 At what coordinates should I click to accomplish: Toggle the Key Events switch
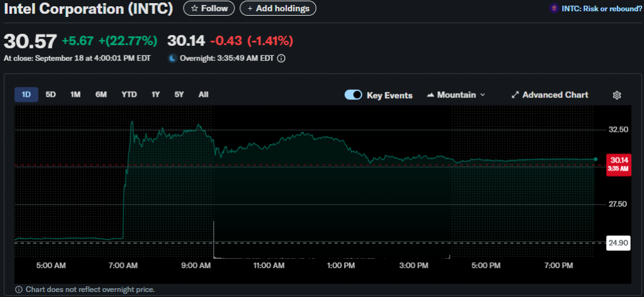(x=353, y=95)
